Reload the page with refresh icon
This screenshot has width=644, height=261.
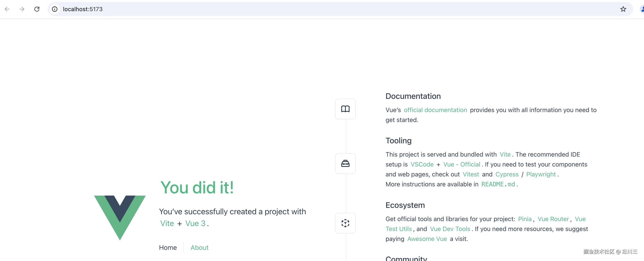(x=37, y=9)
